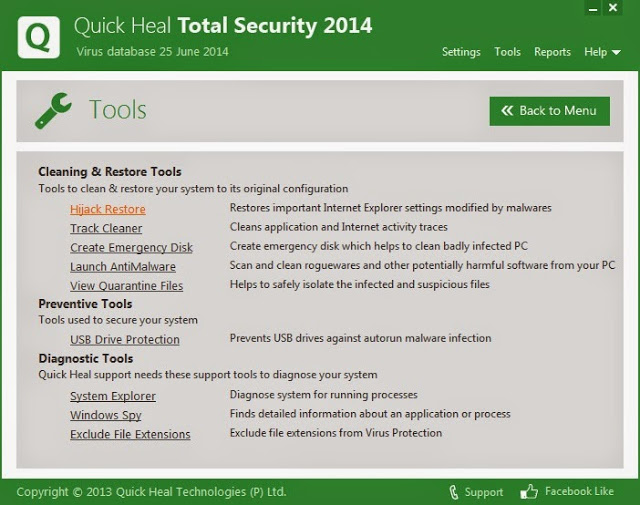Click 'Exclude file extensions from Virus Protection' text
The image size is (640, 505).
[336, 433]
